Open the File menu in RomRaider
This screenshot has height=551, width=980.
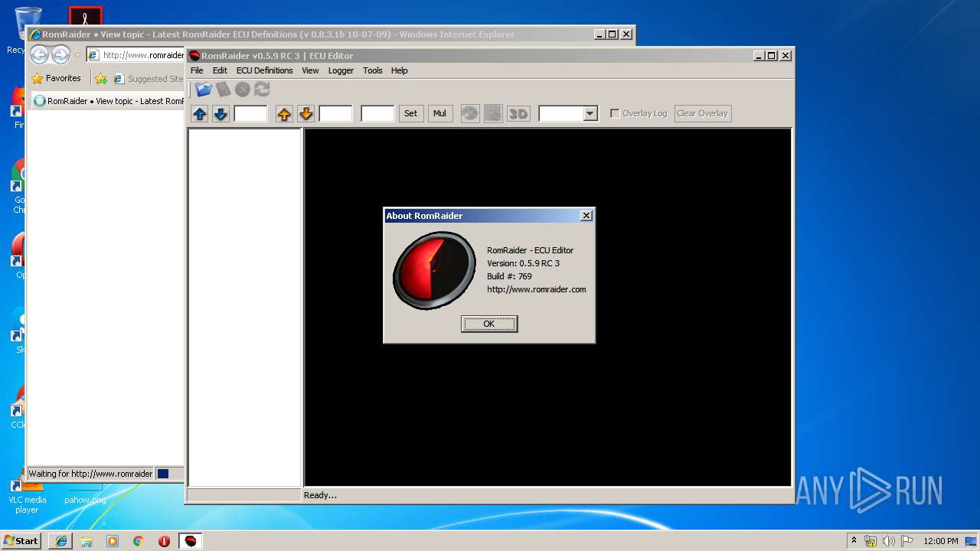coord(197,70)
